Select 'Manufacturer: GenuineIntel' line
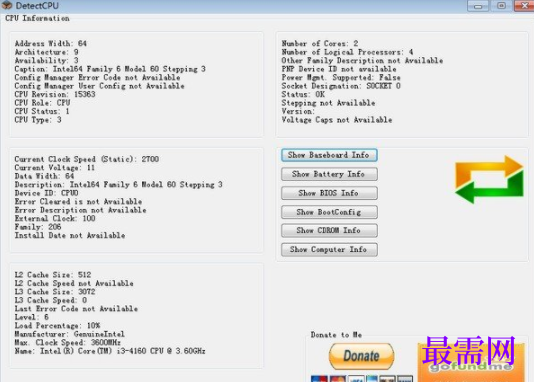Image resolution: width=534 pixels, height=382 pixels. [x=69, y=334]
